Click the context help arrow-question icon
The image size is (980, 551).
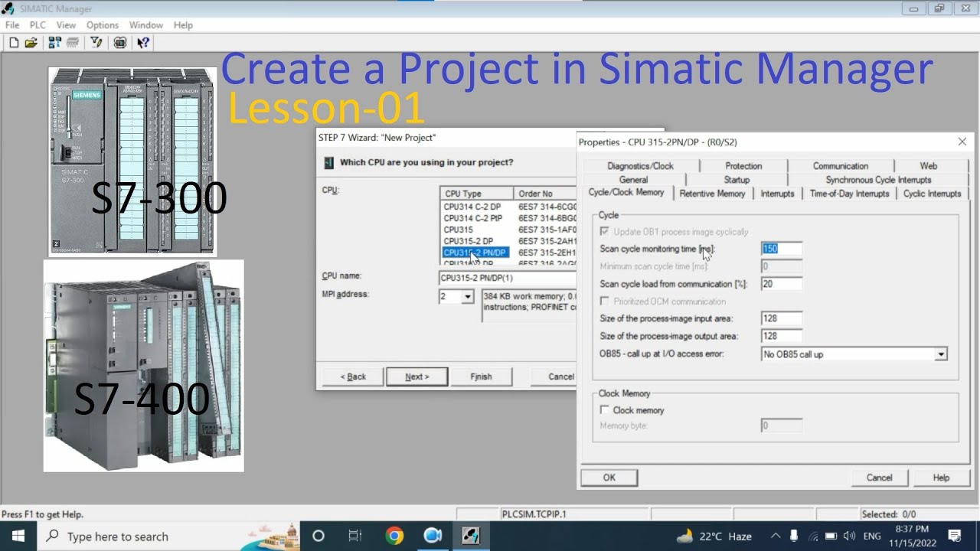143,43
